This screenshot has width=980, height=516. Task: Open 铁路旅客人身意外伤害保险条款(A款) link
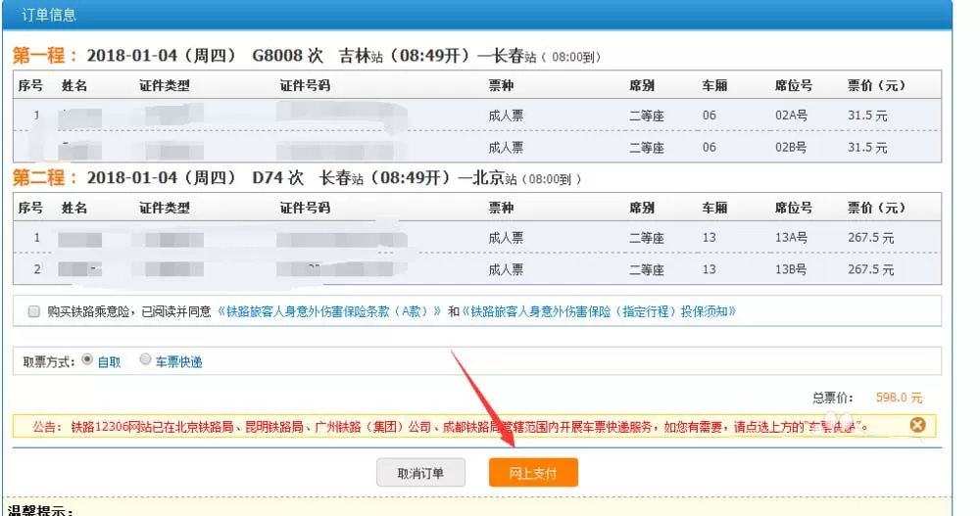click(329, 311)
